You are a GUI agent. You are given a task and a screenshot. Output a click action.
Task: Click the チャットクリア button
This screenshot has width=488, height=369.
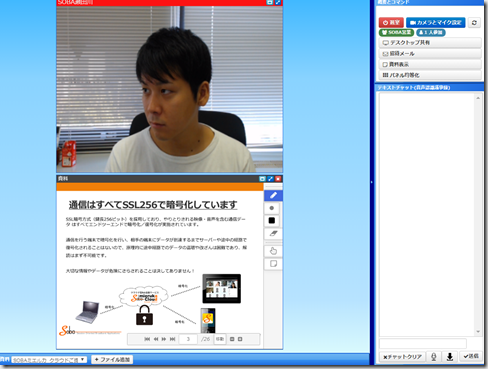[x=402, y=357]
